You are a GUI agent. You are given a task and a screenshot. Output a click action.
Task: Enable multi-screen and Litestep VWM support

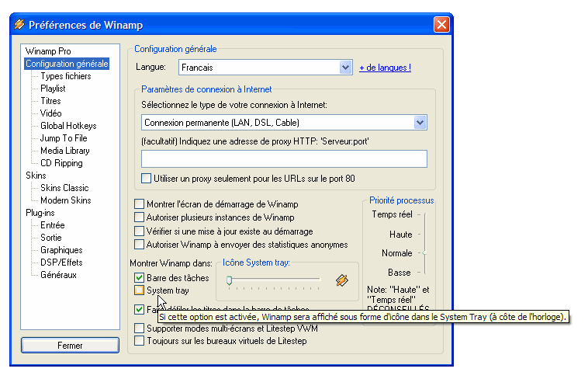[139, 329]
